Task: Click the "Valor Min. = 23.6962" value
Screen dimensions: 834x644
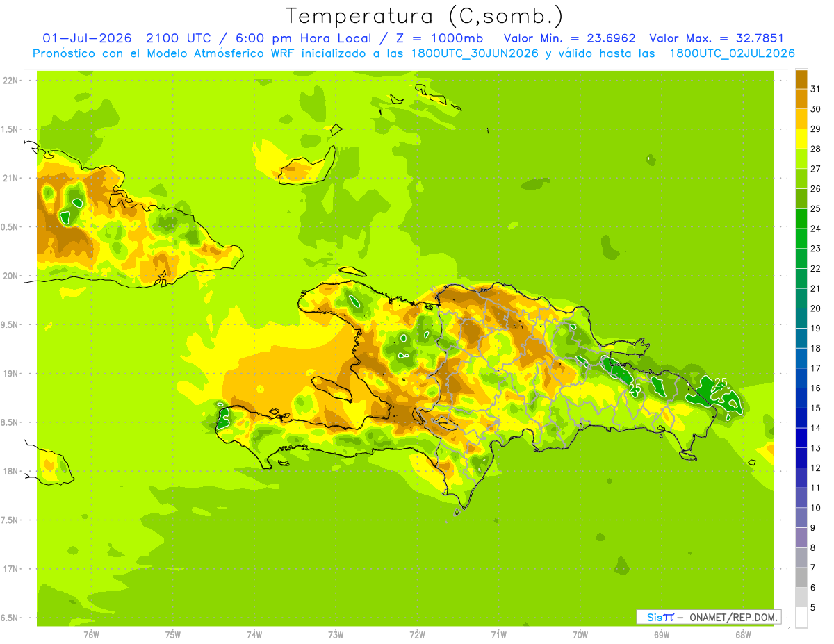Action: [x=569, y=38]
